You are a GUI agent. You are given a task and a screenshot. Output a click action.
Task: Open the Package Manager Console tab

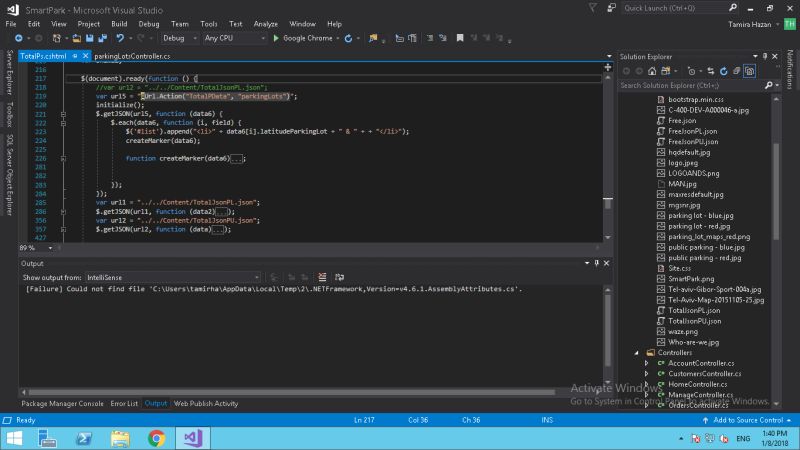(x=62, y=404)
